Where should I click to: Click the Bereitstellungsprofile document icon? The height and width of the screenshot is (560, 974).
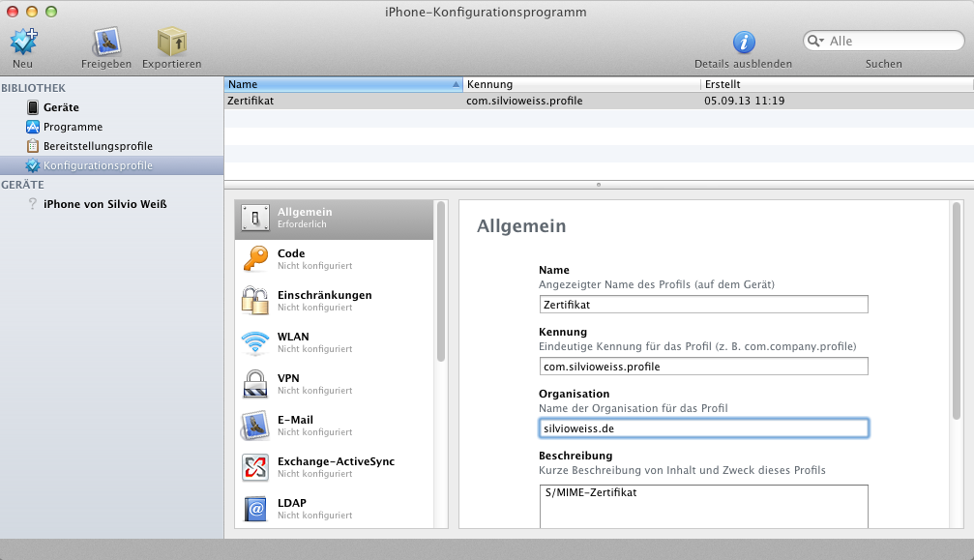33,146
